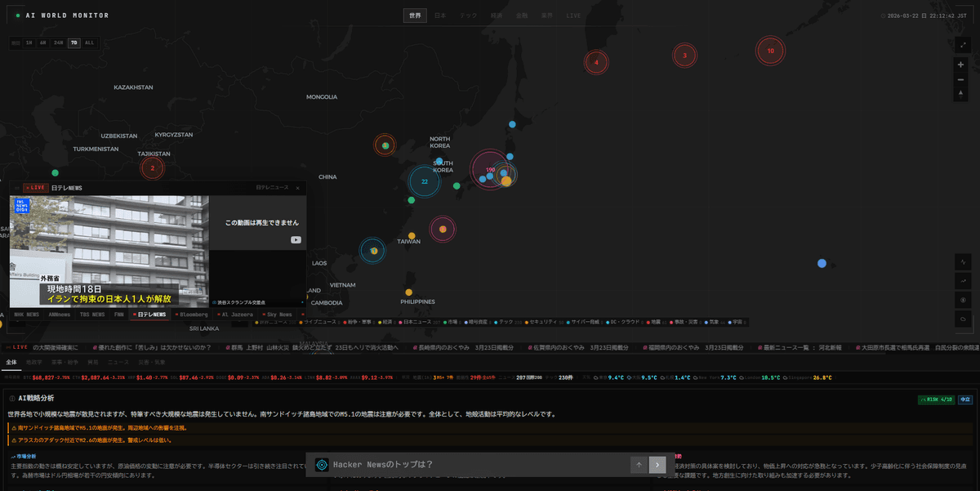Reset map bearing with compass icon
The image size is (980, 491).
[x=961, y=95]
